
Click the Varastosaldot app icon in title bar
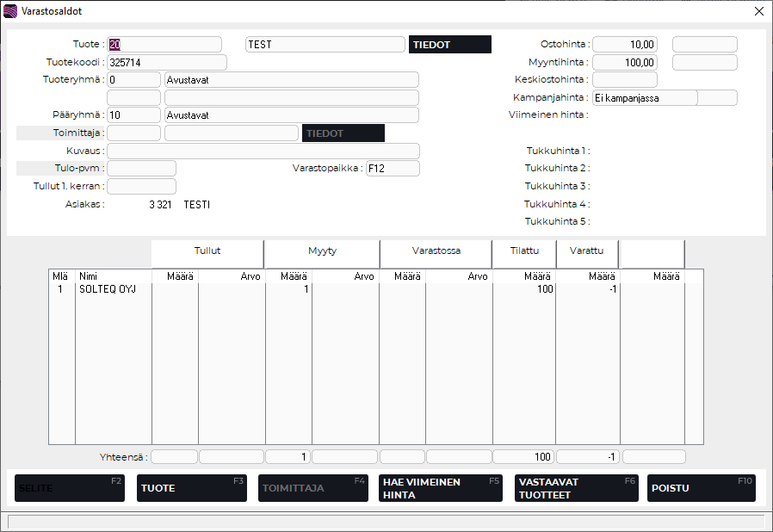click(10, 11)
